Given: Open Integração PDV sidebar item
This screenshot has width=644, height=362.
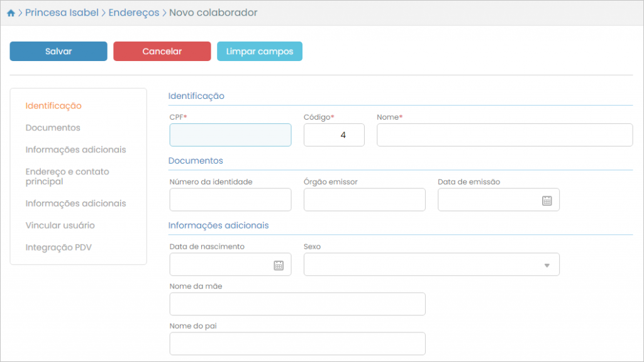Looking at the screenshot, I should (x=58, y=247).
